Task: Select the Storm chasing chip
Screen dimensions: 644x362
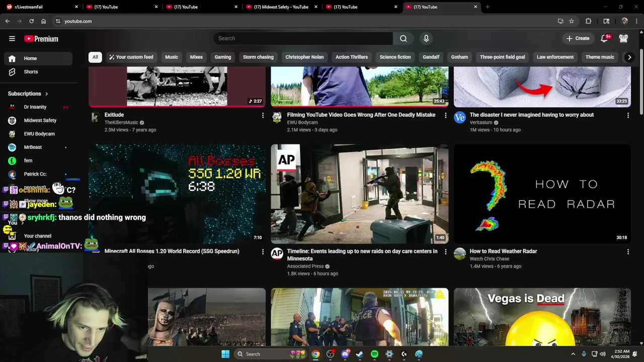Action: (258, 57)
